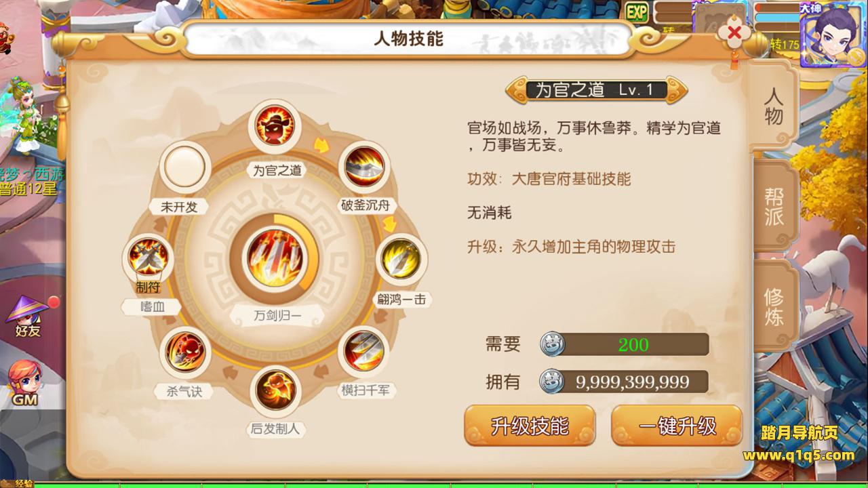Click the 升级技能 button
The image size is (868, 488).
530,426
